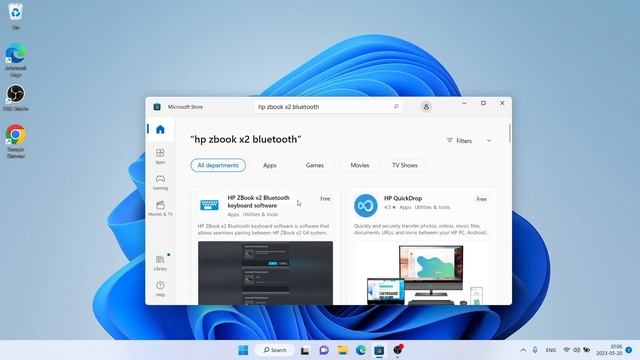640x360 pixels.
Task: Open volume control in system tray
Action: (x=576, y=350)
